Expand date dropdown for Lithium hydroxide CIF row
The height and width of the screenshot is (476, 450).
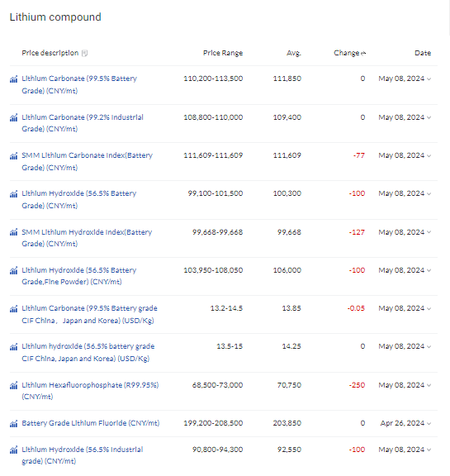(429, 347)
